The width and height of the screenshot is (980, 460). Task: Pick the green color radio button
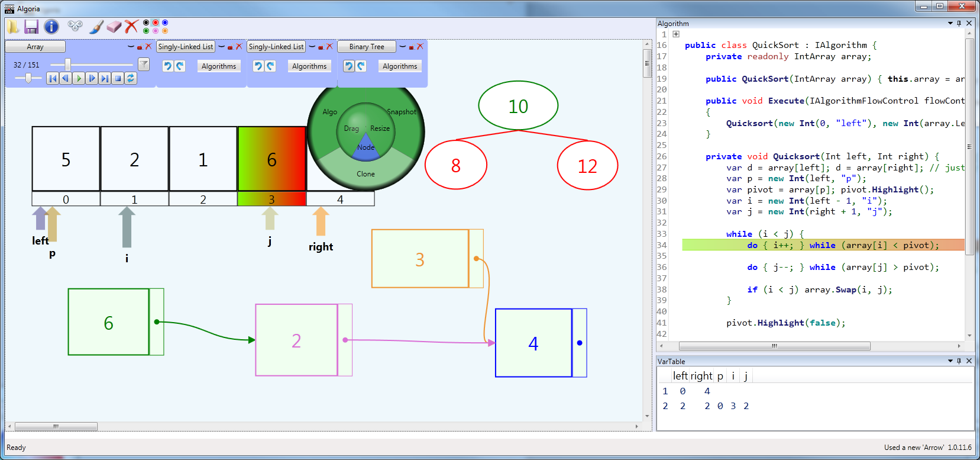(x=146, y=31)
